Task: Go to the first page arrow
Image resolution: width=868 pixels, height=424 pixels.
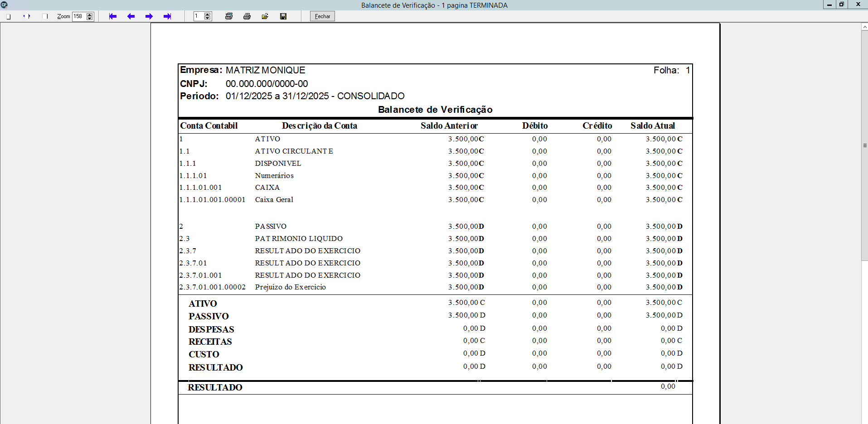Action: [x=113, y=16]
